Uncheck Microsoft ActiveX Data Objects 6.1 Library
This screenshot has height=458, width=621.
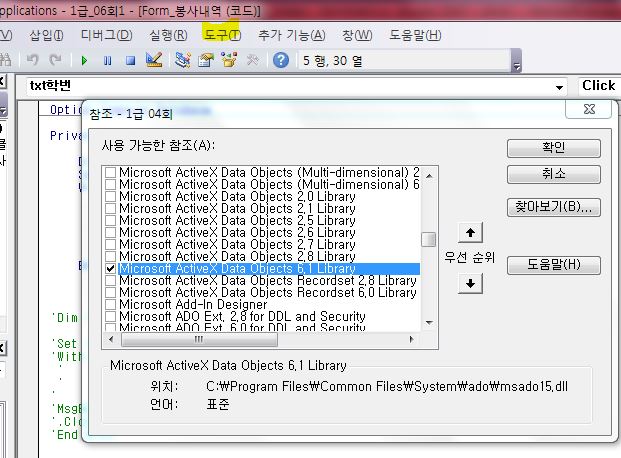pyautogui.click(x=111, y=269)
